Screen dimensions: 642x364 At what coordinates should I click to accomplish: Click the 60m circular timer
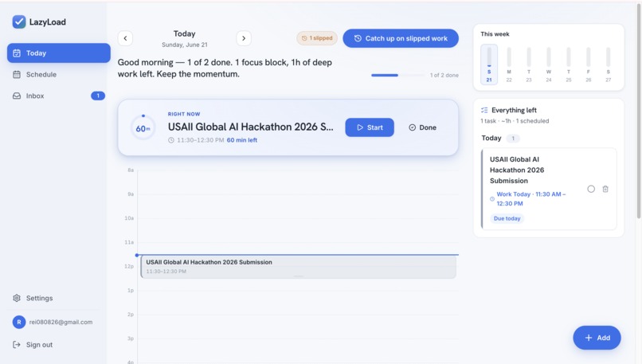click(143, 127)
